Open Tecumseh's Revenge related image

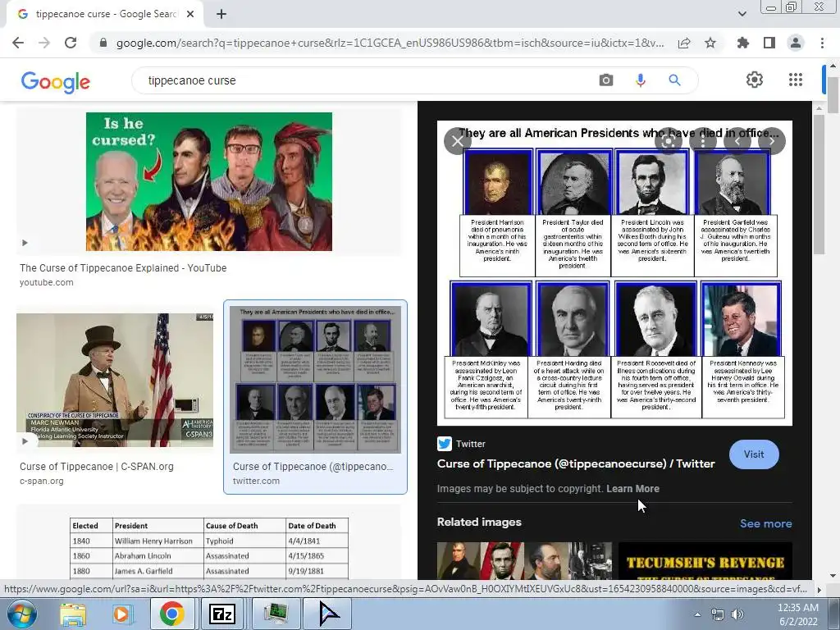(x=705, y=561)
